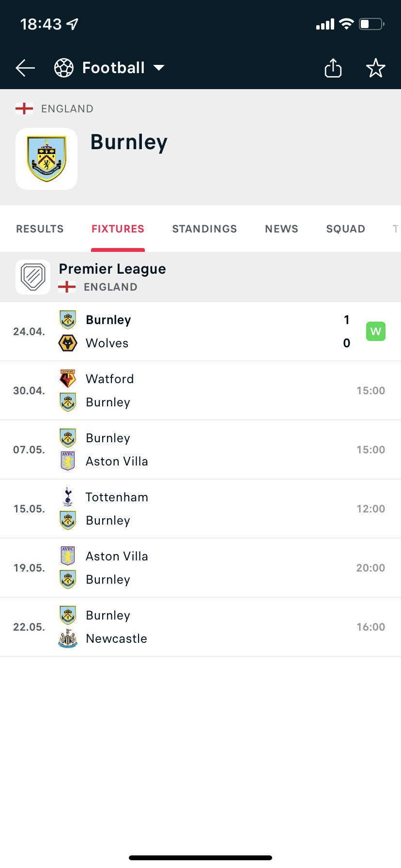This screenshot has width=401, height=868.
Task: Open the Burnley vs Aston Villa 07.05 fixture
Action: click(x=200, y=449)
